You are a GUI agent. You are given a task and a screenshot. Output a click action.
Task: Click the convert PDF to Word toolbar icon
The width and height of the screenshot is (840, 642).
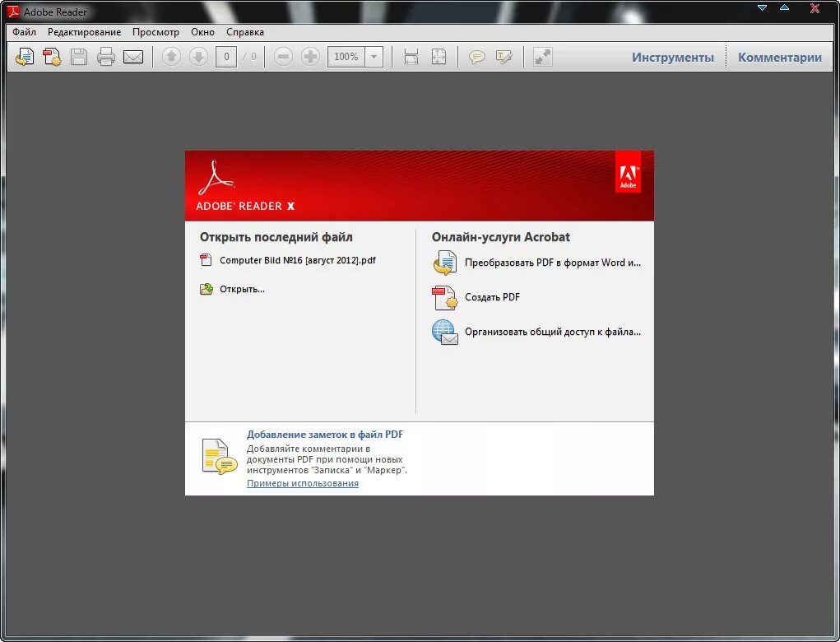[x=25, y=56]
